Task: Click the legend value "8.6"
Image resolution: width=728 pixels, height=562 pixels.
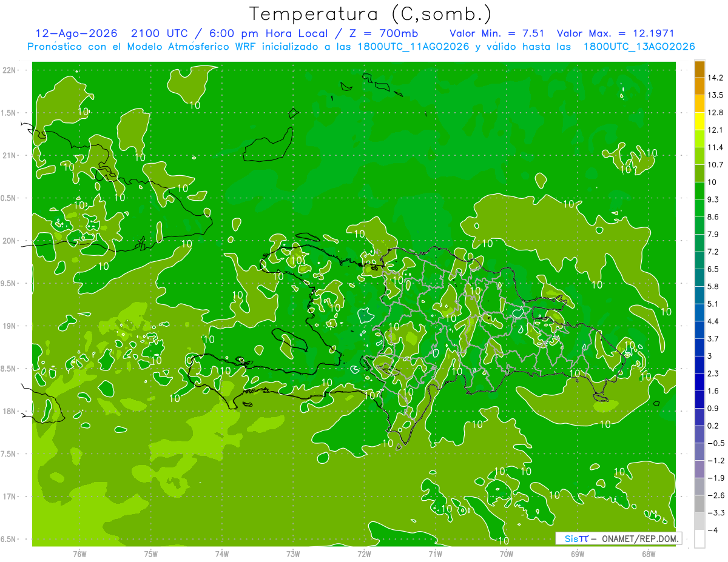Action: coord(713,216)
